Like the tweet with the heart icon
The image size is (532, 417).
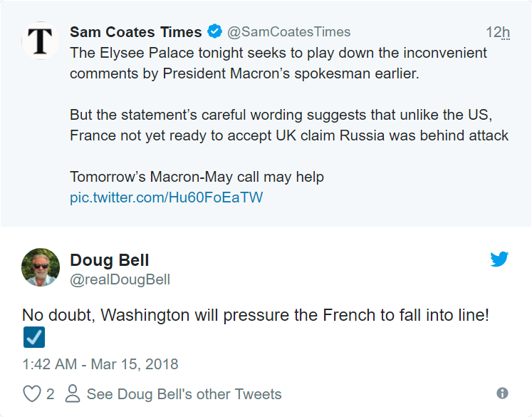(31, 394)
